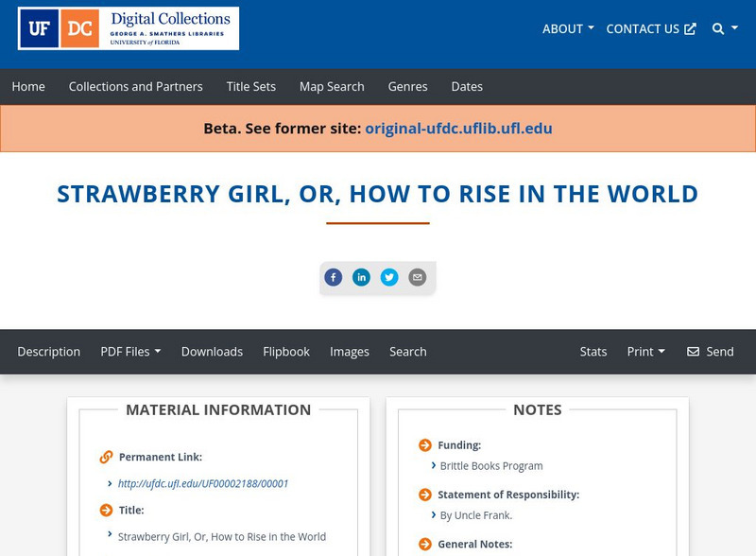Open the Downloads tab

(x=212, y=352)
